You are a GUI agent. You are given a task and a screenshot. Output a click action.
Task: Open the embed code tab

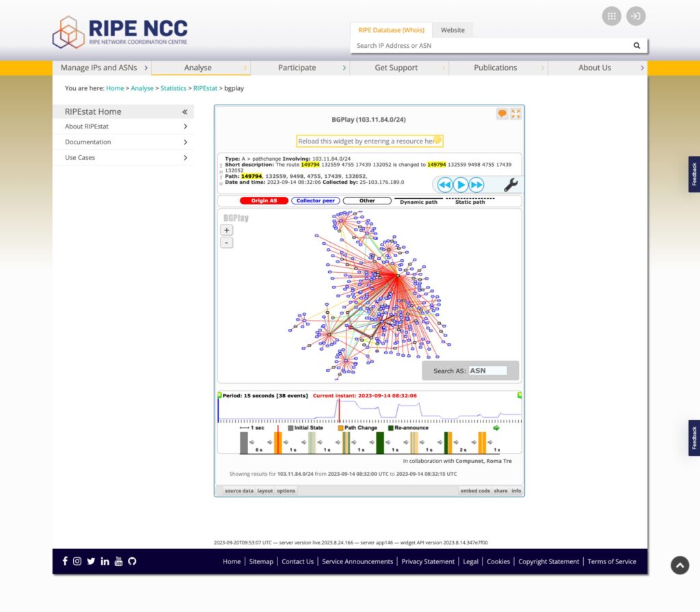tap(475, 490)
